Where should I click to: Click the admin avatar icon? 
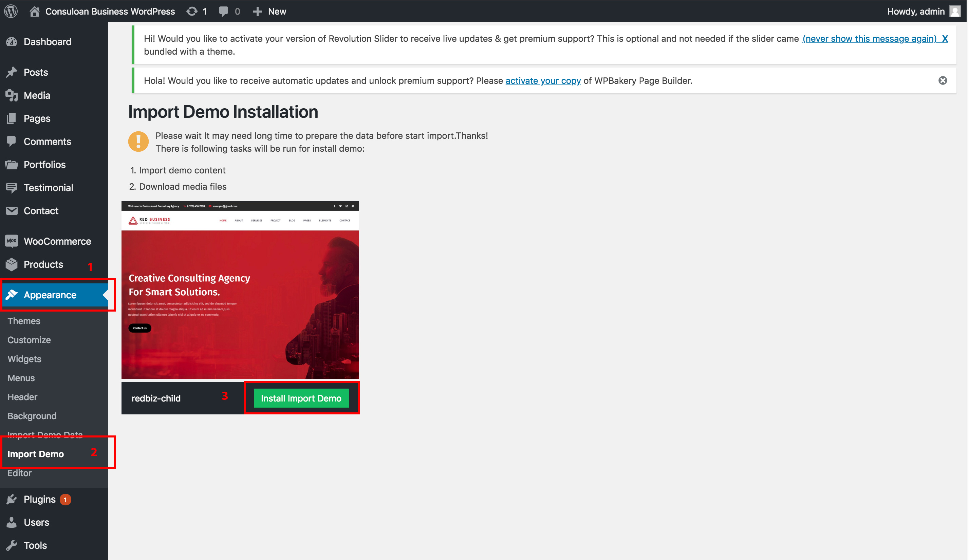coord(955,11)
